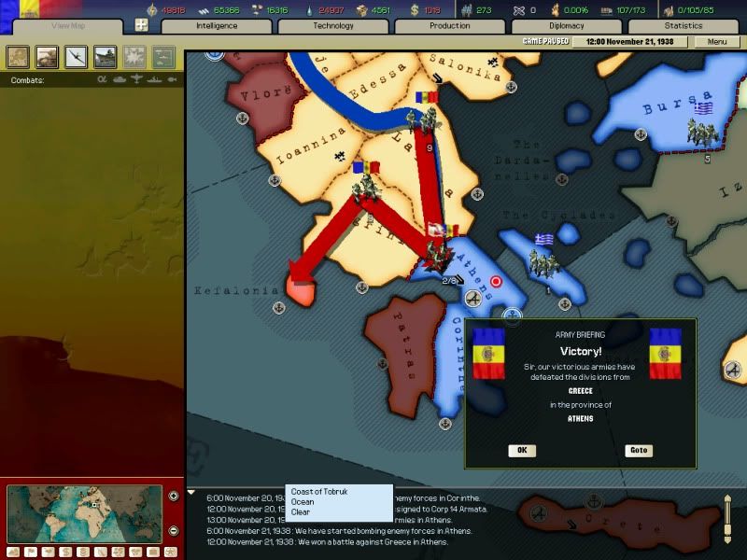The image size is (747, 560).
Task: Switch to the Technology tab
Action: coord(333,26)
